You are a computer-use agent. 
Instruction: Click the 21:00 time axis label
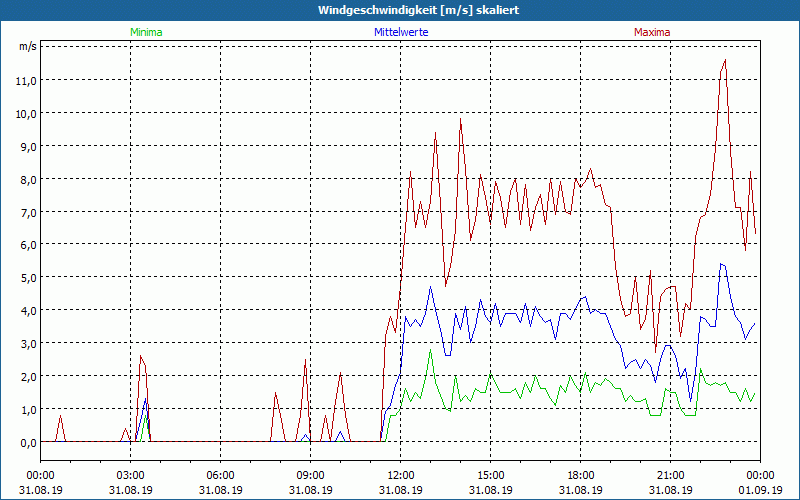click(x=670, y=476)
